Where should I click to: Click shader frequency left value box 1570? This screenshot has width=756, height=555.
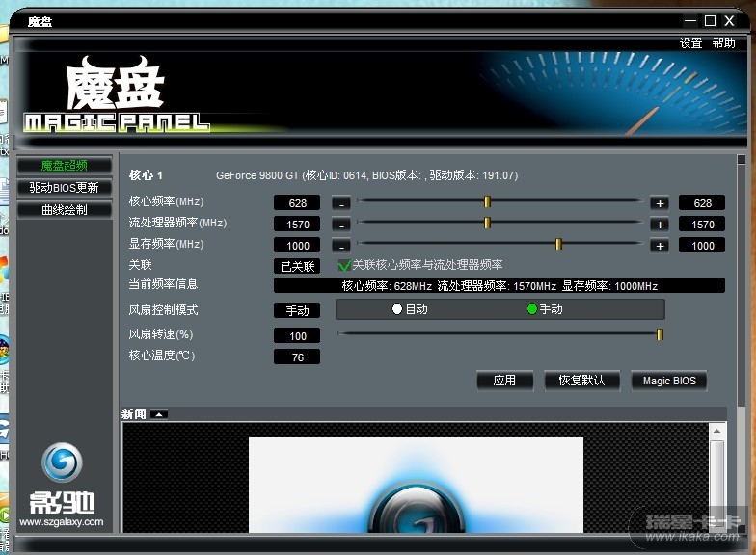297,225
